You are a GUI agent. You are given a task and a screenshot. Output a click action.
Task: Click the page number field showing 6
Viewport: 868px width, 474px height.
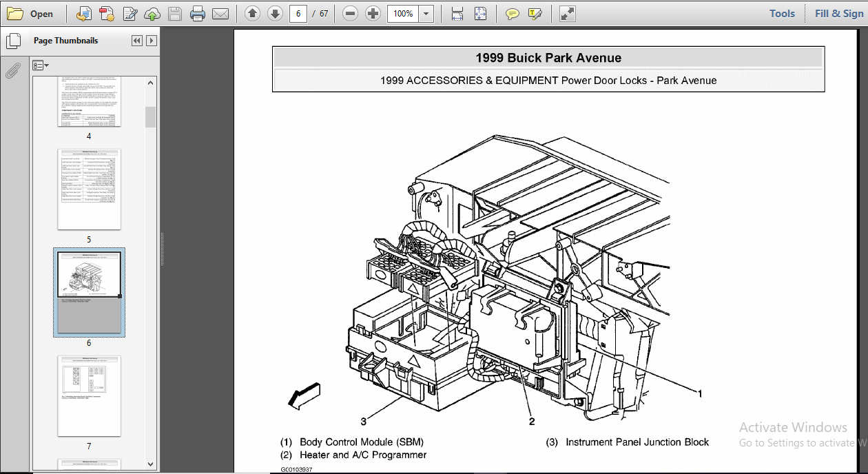[298, 14]
